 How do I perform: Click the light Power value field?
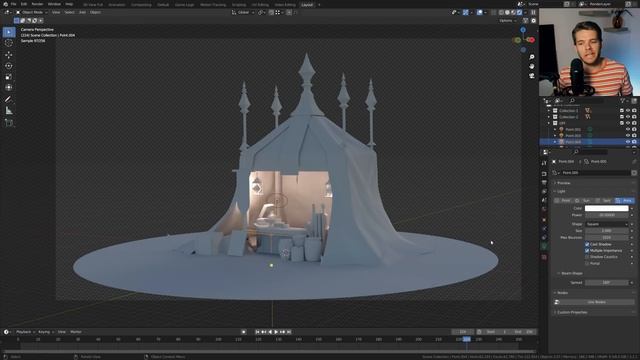(607, 215)
